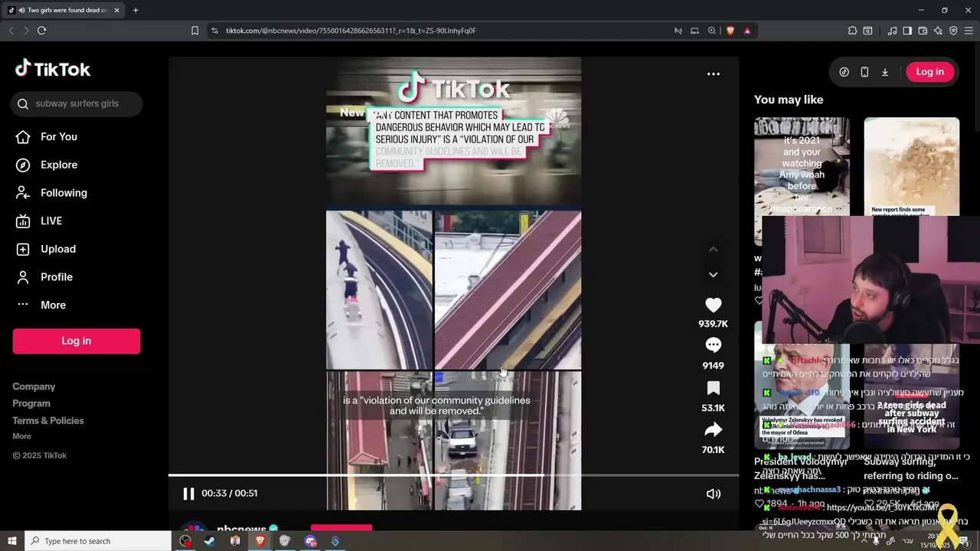The width and height of the screenshot is (980, 551).
Task: Click the browser back arrow
Action: pos(11,31)
